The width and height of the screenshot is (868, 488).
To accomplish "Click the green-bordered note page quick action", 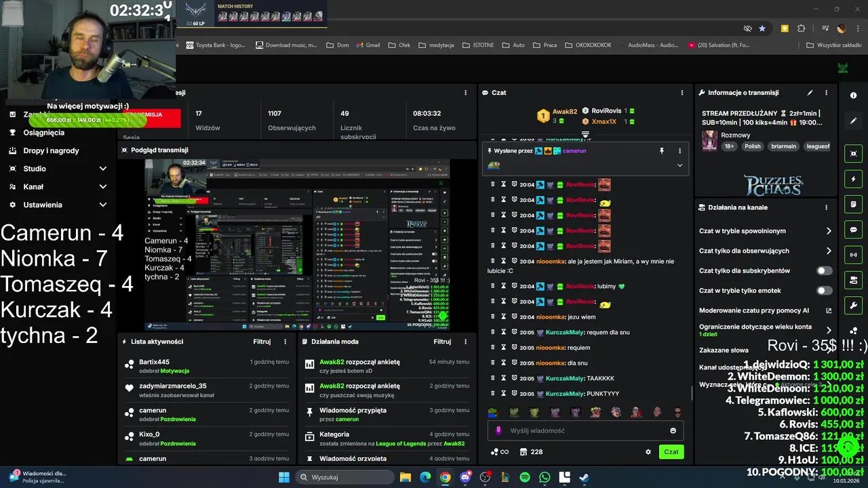I will coord(854,204).
